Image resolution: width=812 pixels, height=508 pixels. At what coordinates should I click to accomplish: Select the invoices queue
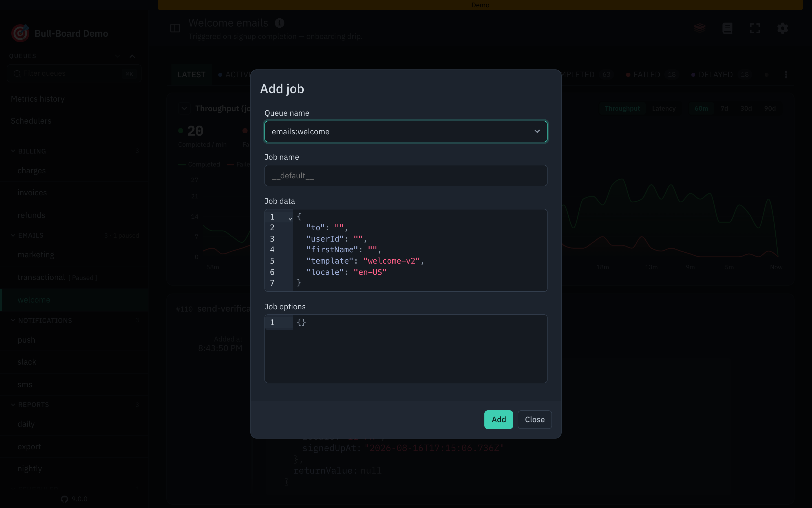point(74,193)
